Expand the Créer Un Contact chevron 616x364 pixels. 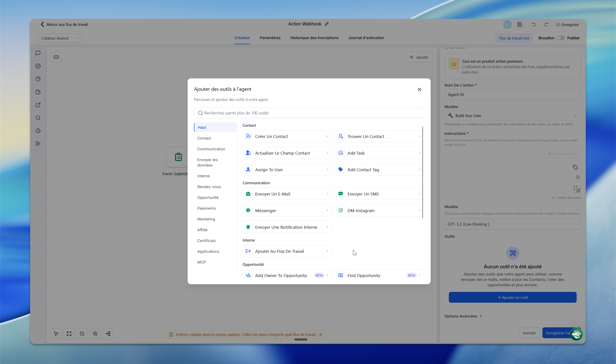click(x=327, y=136)
